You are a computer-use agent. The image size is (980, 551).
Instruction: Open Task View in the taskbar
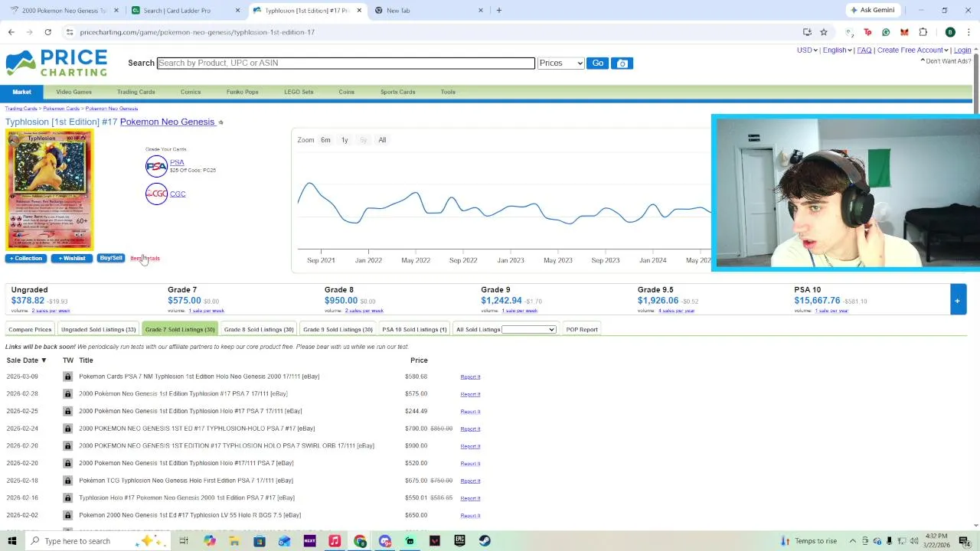tap(184, 541)
